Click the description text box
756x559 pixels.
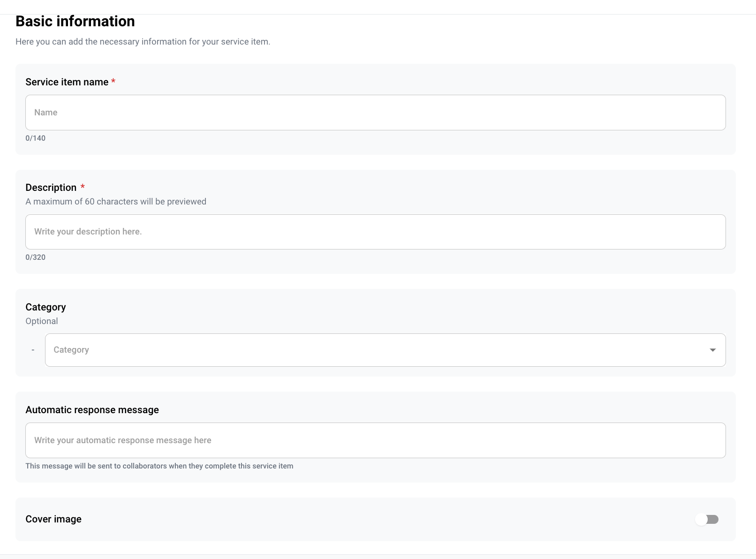click(375, 232)
